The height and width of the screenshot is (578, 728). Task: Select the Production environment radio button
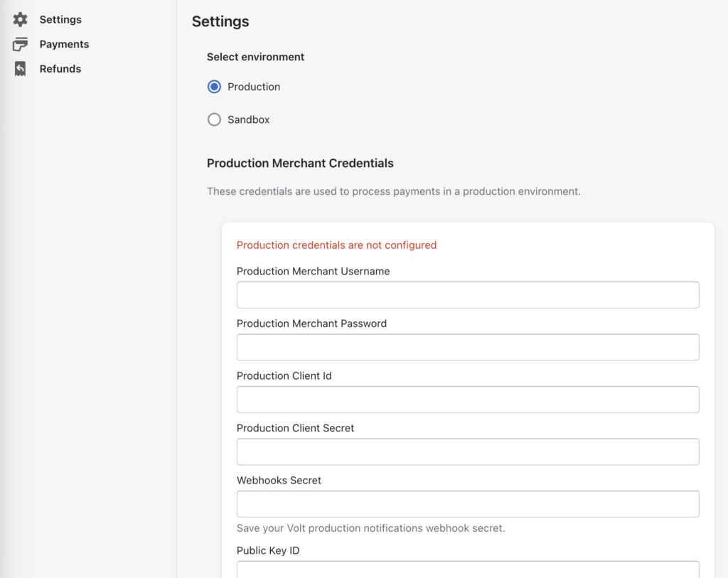point(214,87)
